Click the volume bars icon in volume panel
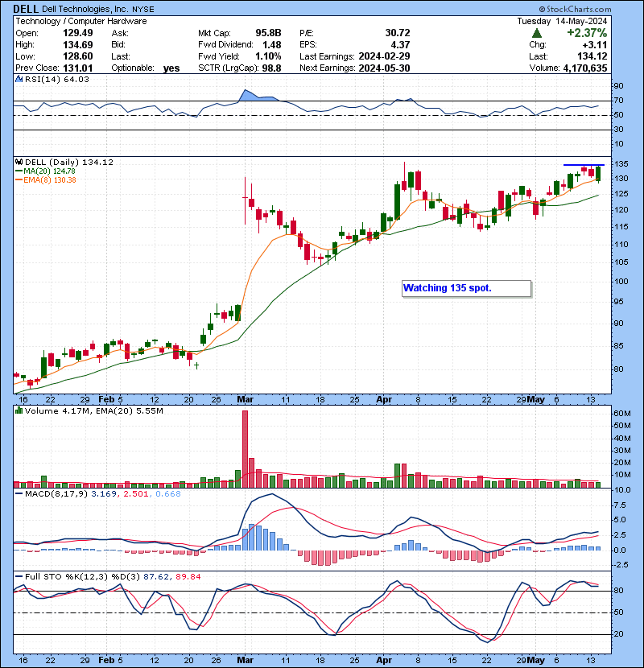 [19, 410]
